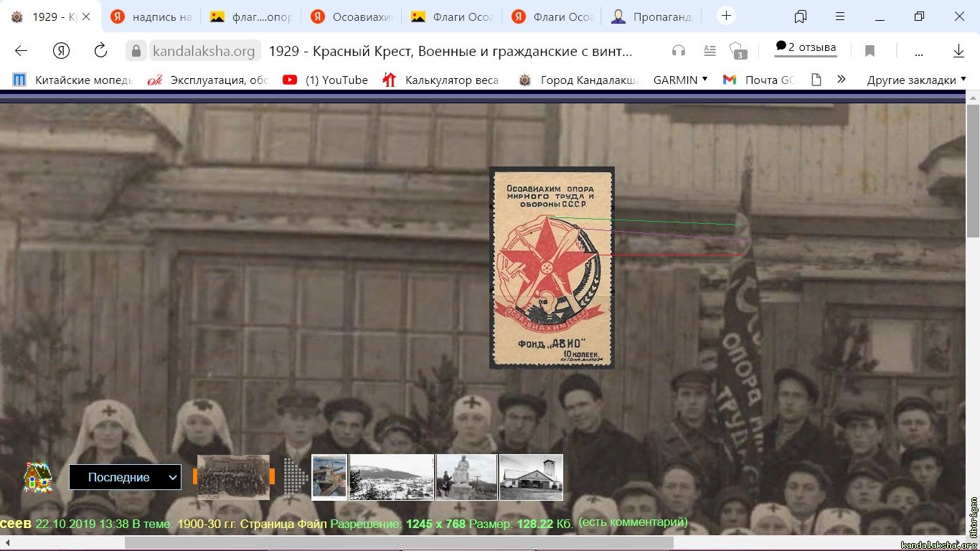The height and width of the screenshot is (551, 980).
Task: Open a new browser tab
Action: (x=727, y=16)
